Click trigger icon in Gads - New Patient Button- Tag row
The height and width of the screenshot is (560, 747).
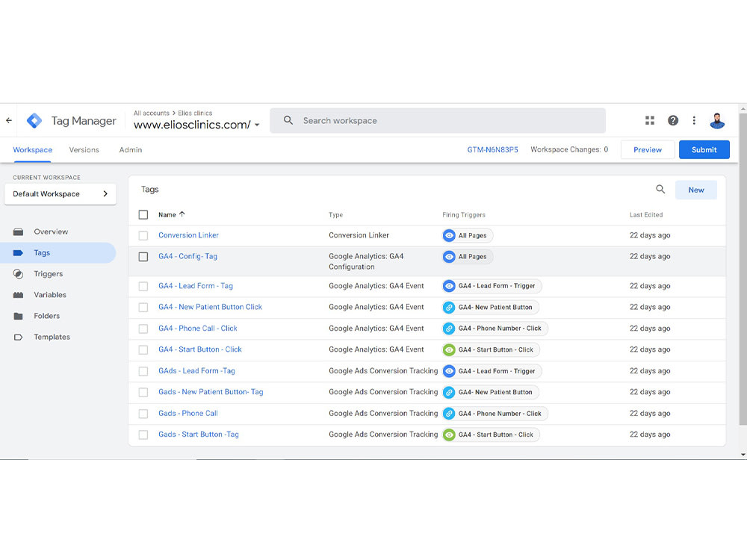tap(449, 392)
